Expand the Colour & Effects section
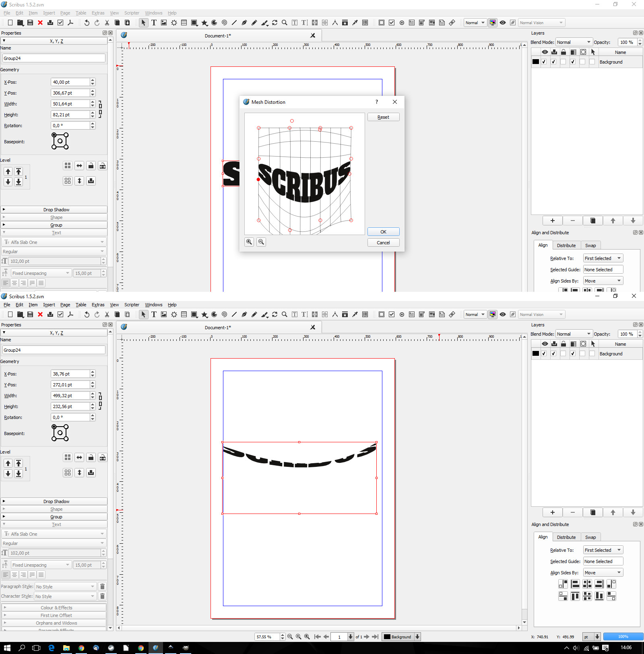Image resolution: width=644 pixels, height=654 pixels. click(x=56, y=608)
